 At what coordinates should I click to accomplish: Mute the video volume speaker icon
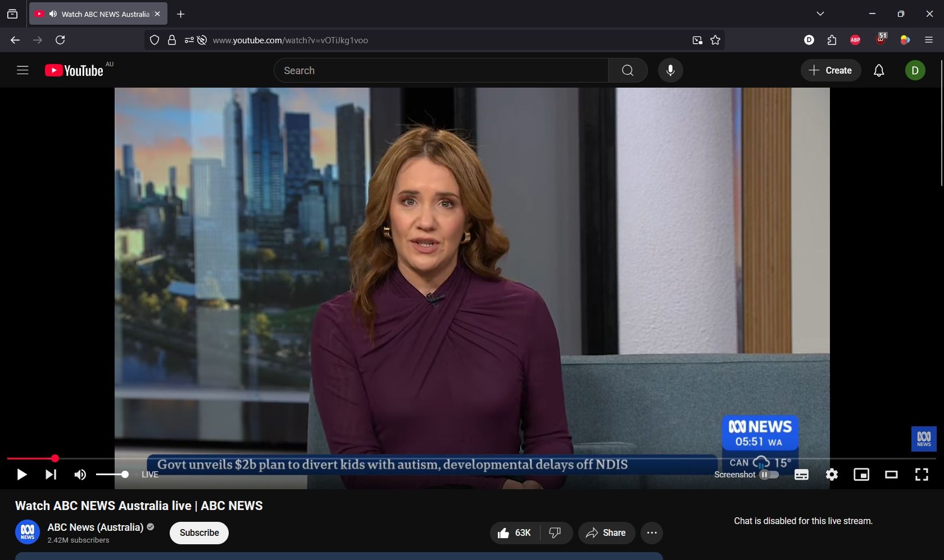click(80, 475)
